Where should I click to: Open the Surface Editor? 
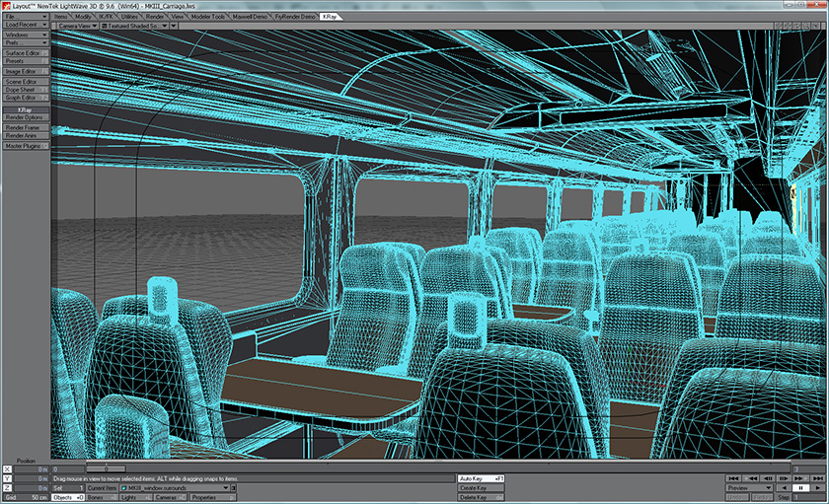click(26, 52)
